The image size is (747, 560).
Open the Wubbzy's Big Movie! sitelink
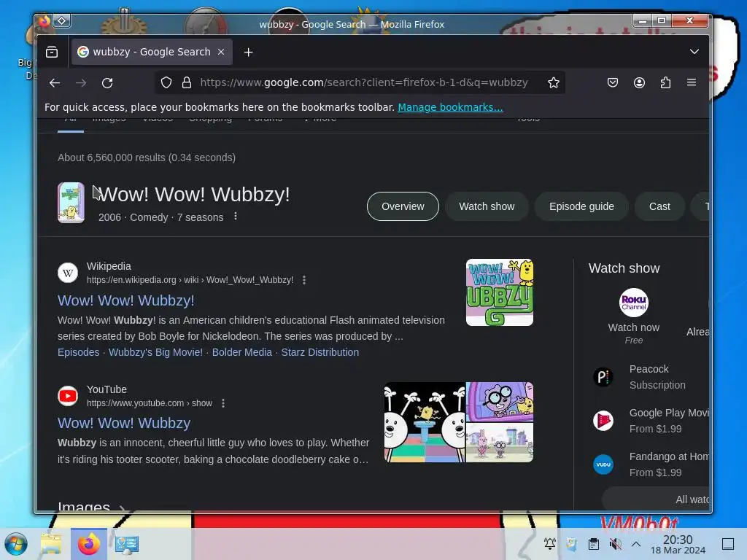coord(155,352)
